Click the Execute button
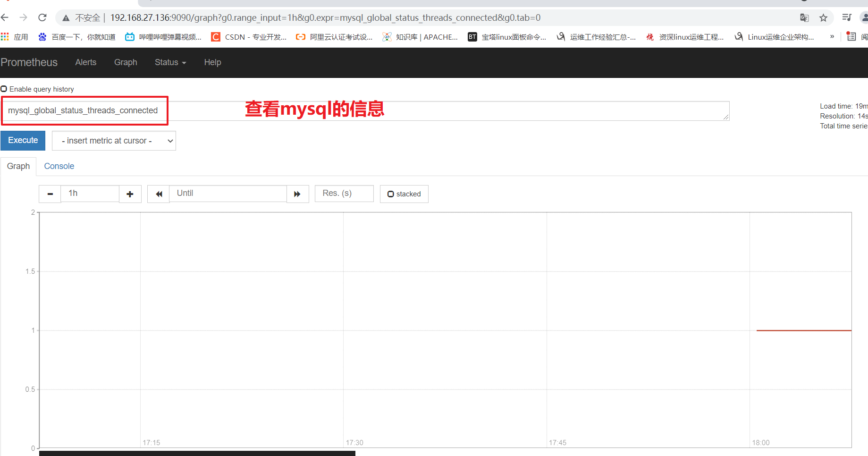 pyautogui.click(x=23, y=140)
